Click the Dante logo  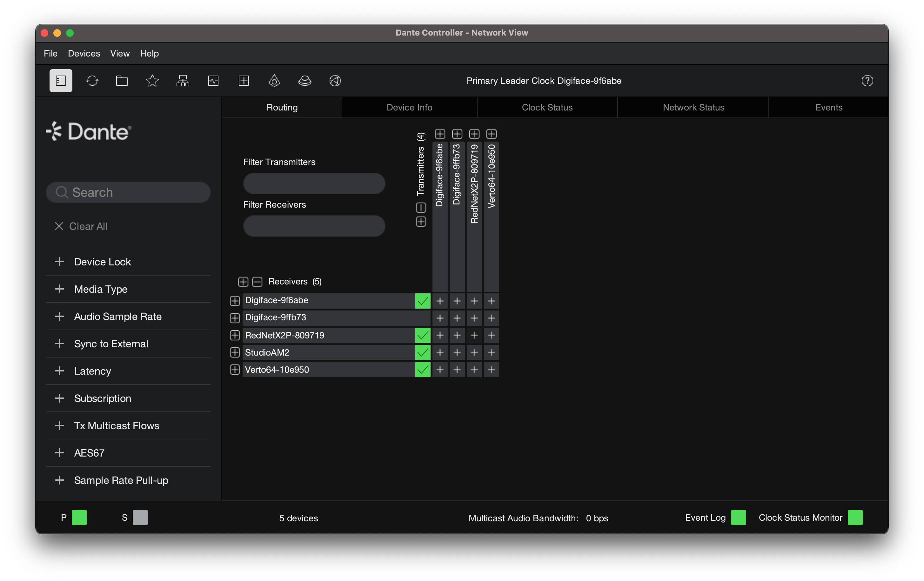point(89,132)
